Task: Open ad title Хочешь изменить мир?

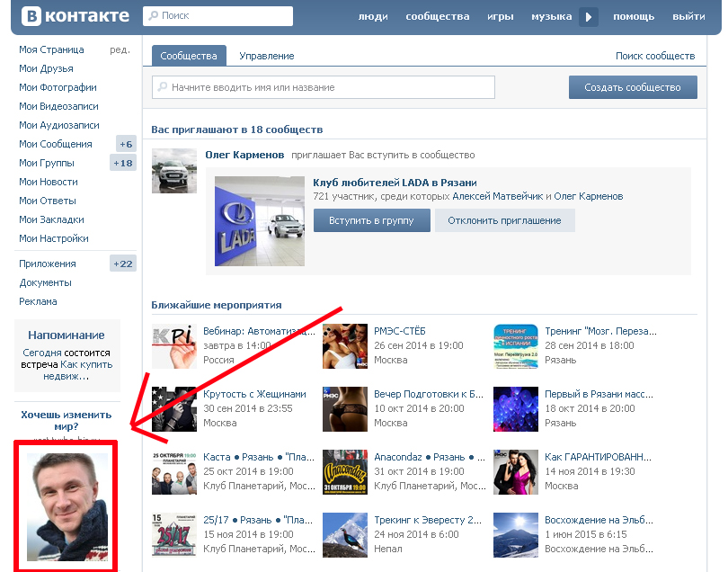Action: [67, 420]
